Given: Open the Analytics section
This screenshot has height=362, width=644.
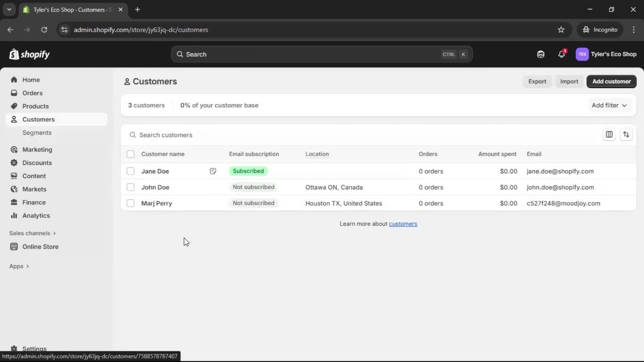Looking at the screenshot, I should 36,216.
